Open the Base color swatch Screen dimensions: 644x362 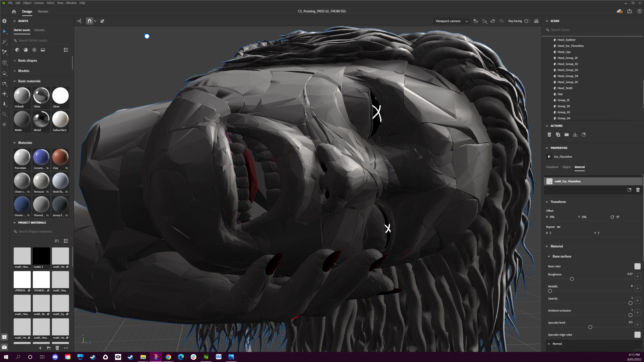[637, 266]
